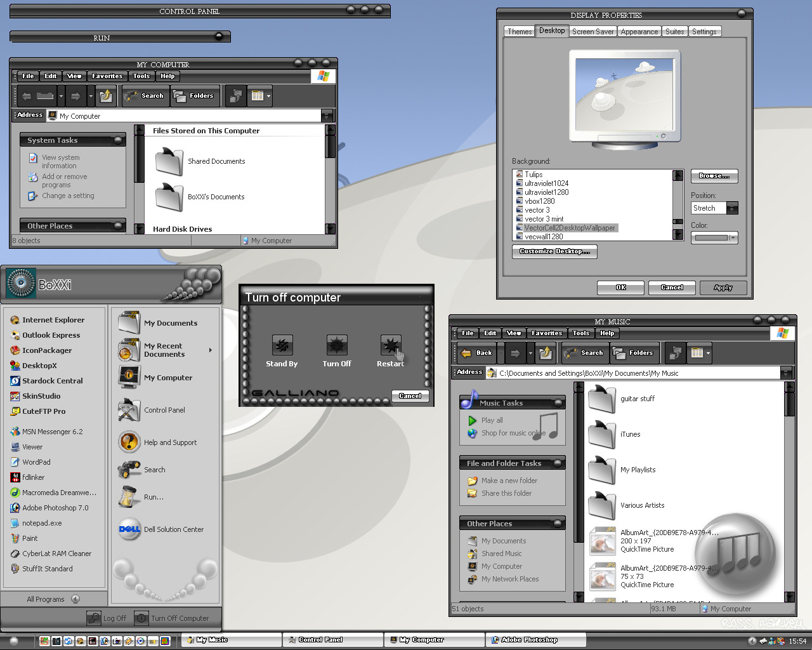Viewport: 812px width, 650px height.
Task: Open Dell Solution Center
Action: pyautogui.click(x=161, y=529)
